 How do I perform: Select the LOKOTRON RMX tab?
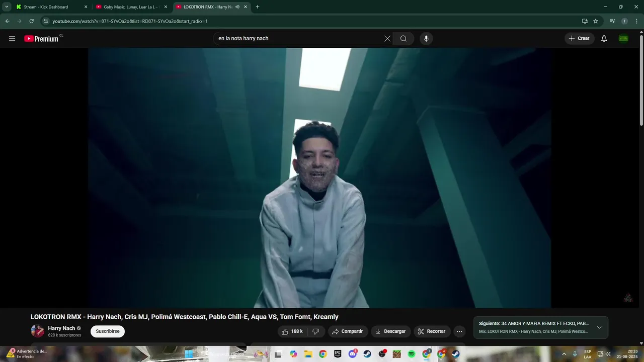[212, 7]
